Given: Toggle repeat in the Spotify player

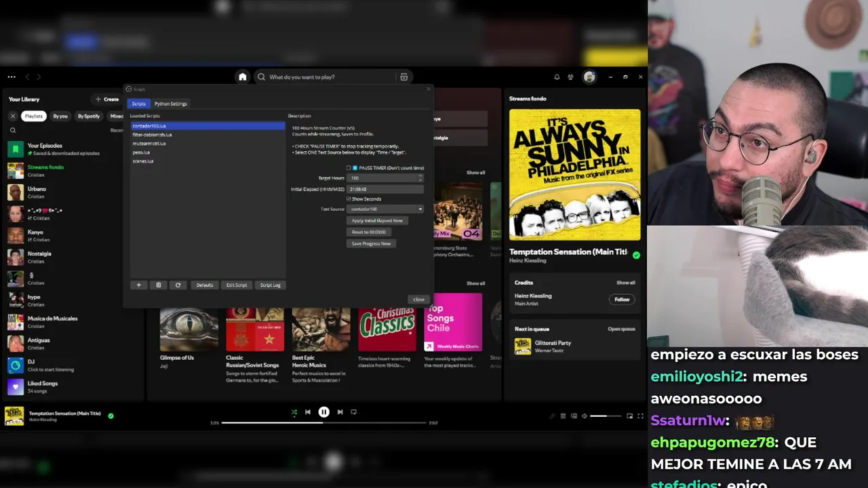Looking at the screenshot, I should (354, 411).
